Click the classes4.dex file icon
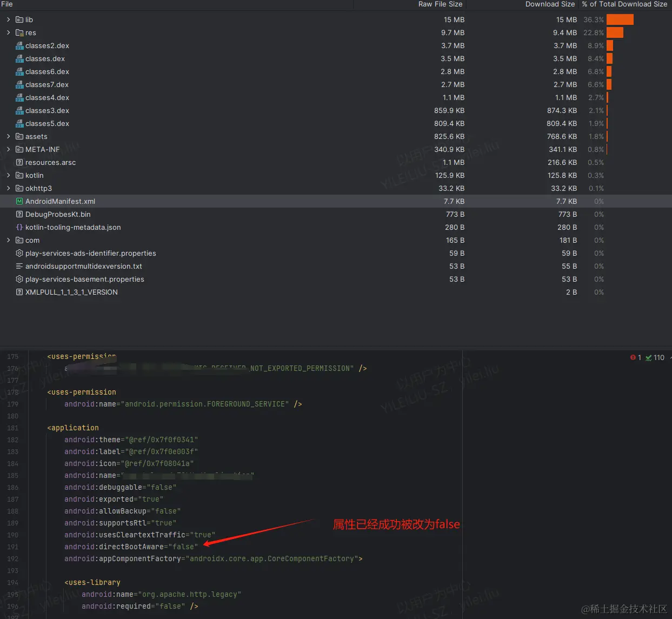This screenshot has height=619, width=672. pyautogui.click(x=19, y=97)
